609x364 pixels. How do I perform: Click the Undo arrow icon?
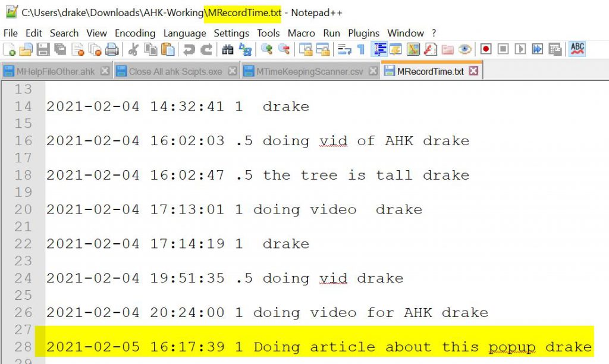[x=189, y=49]
